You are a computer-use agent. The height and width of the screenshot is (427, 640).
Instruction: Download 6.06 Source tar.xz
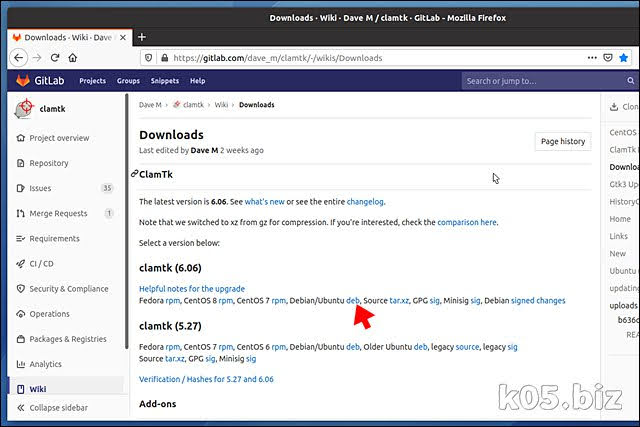coord(399,300)
